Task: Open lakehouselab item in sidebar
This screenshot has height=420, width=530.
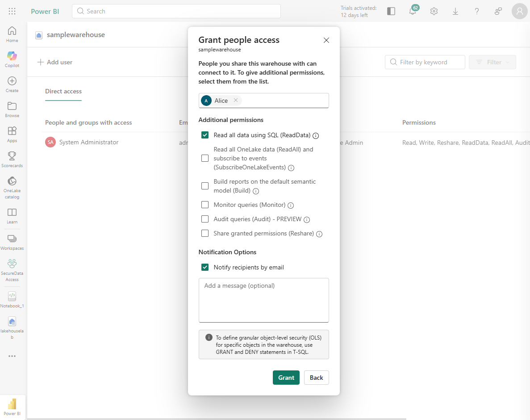Action: (12, 328)
